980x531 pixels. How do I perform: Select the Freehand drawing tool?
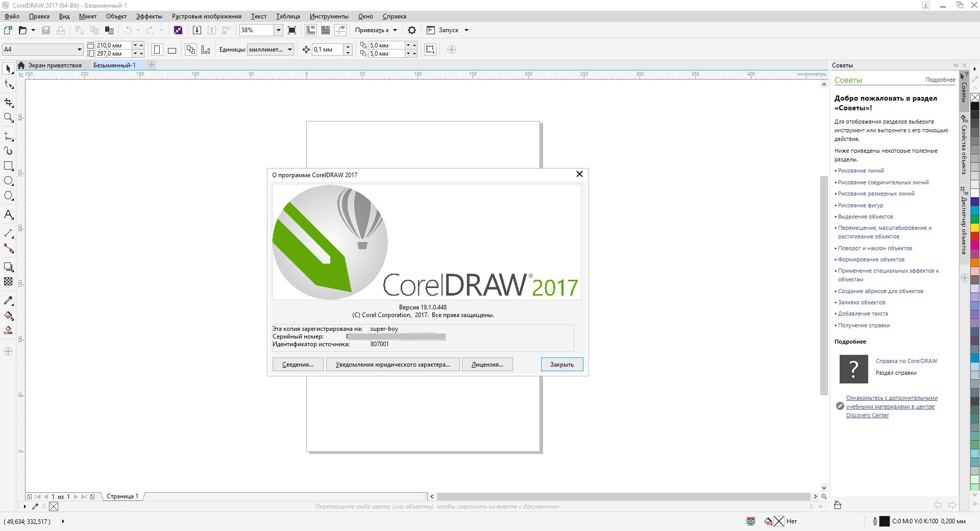(8, 136)
